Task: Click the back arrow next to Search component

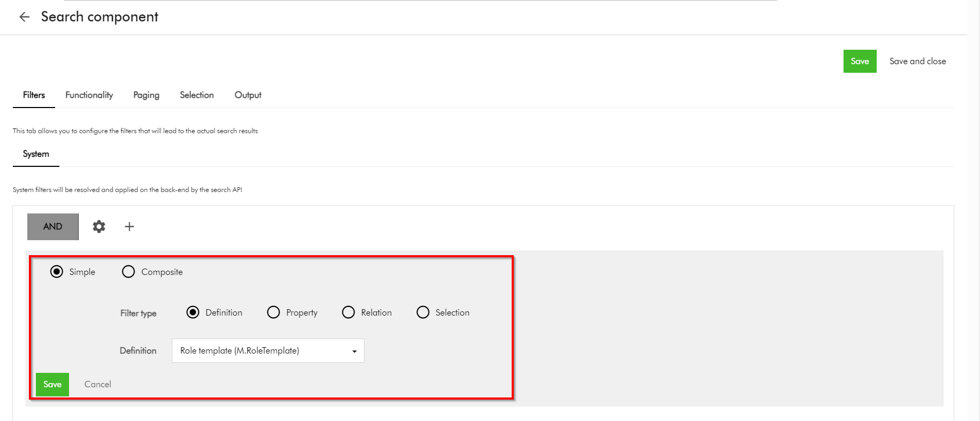Action: 24,17
